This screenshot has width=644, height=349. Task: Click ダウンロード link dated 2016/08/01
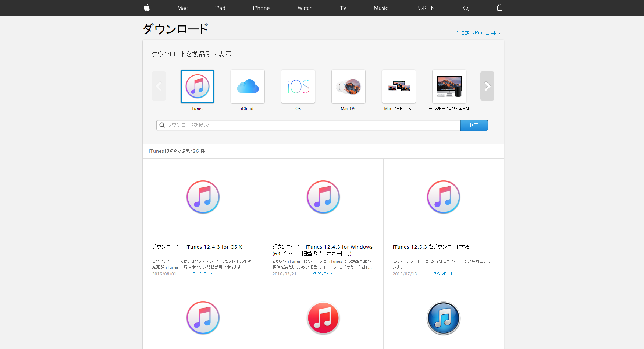[203, 274]
